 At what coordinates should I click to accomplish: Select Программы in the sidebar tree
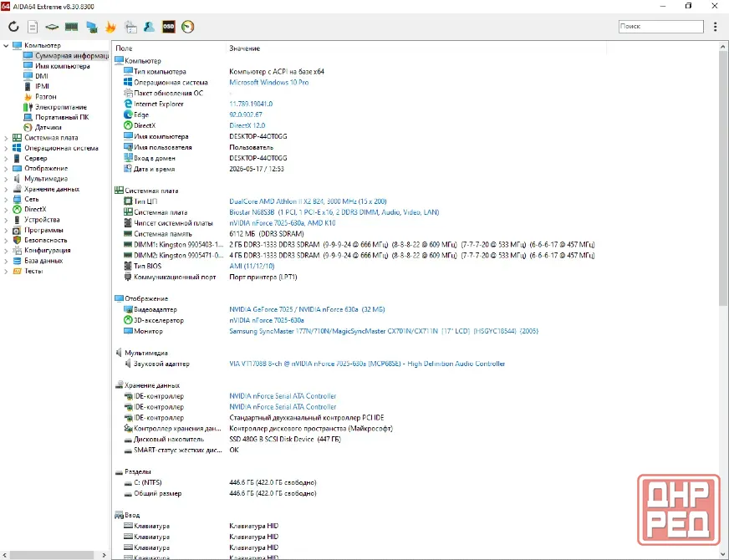43,230
